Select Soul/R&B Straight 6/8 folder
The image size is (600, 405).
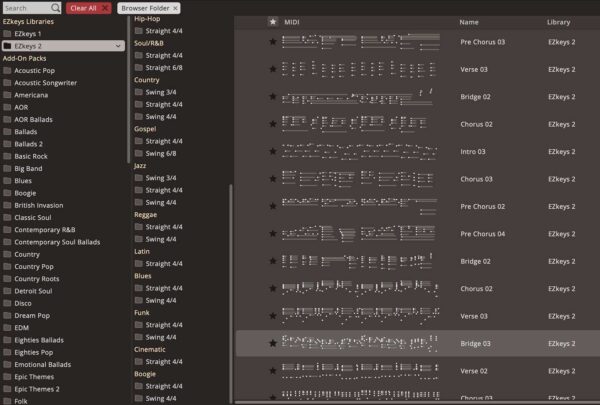pos(158,67)
